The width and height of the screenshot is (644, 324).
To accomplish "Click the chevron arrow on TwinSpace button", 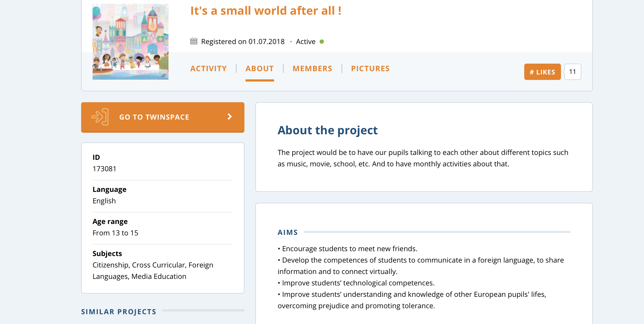I will (x=230, y=117).
